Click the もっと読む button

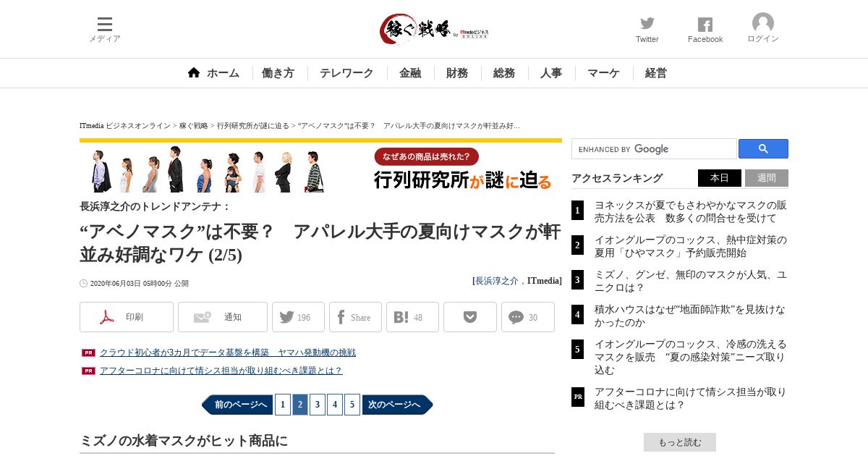click(x=680, y=442)
